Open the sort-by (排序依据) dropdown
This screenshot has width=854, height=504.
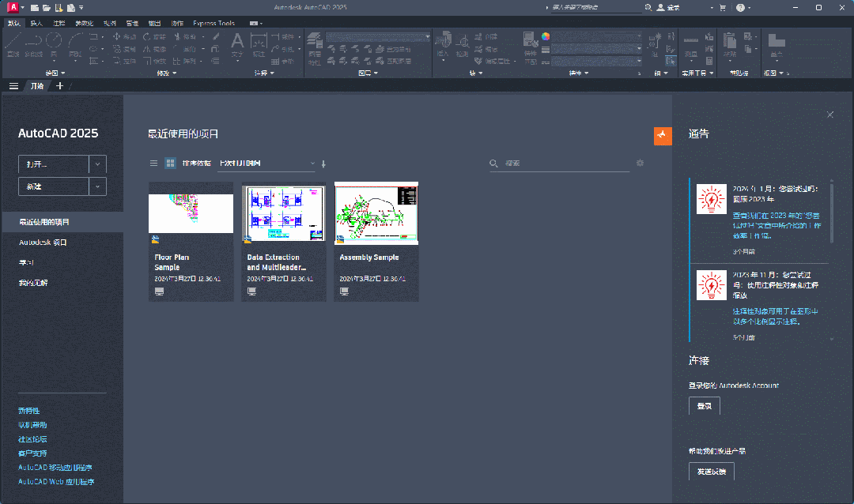(266, 164)
